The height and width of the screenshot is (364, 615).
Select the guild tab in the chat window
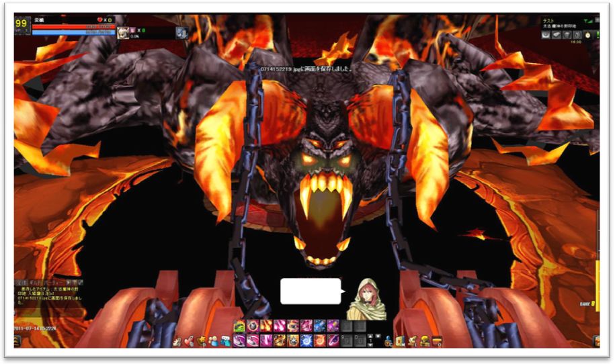tap(36, 283)
